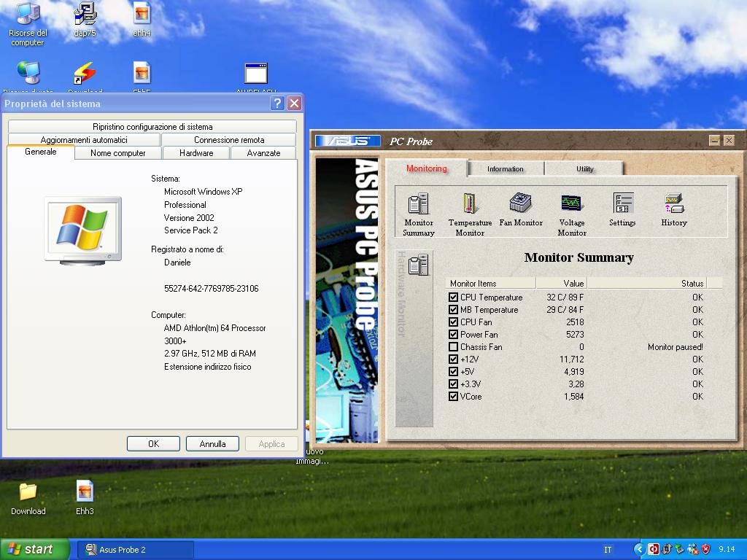Uncheck CPU Temperature monitoring

[x=453, y=297]
